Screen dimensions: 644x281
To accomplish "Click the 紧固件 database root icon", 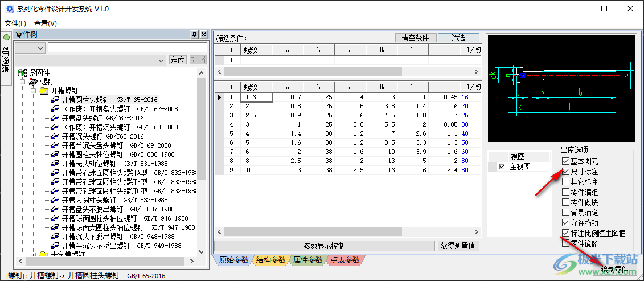I will pos(22,73).
